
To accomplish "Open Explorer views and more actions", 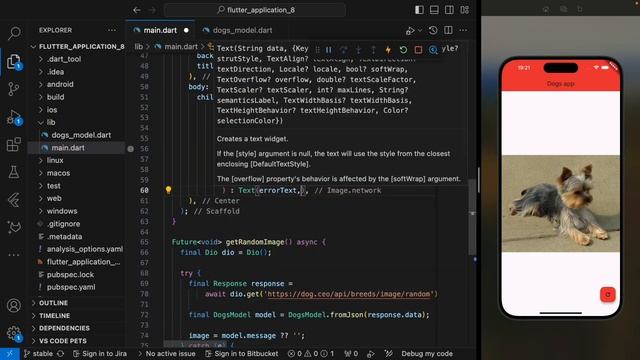I will pos(112,30).
